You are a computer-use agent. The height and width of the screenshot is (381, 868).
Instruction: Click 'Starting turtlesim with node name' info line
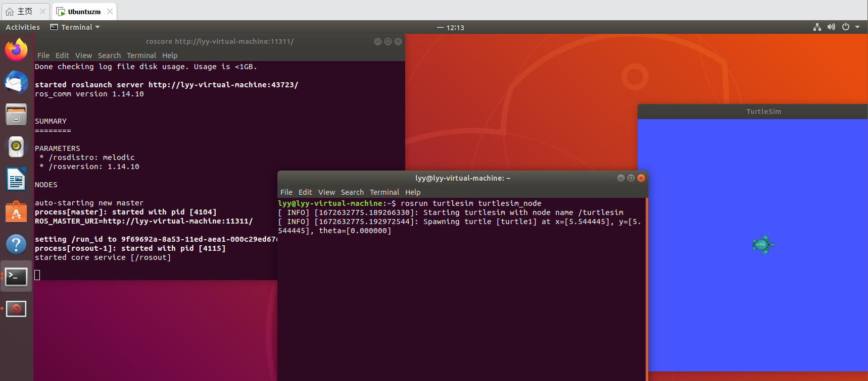click(451, 212)
